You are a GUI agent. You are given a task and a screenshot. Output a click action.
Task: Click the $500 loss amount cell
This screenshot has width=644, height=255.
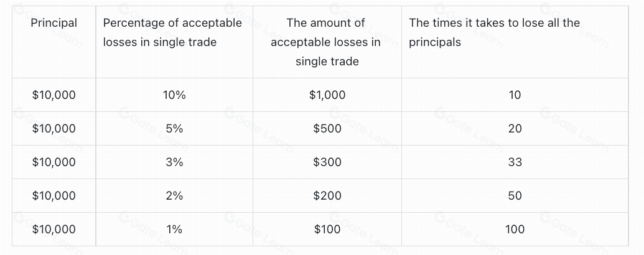[x=327, y=129]
